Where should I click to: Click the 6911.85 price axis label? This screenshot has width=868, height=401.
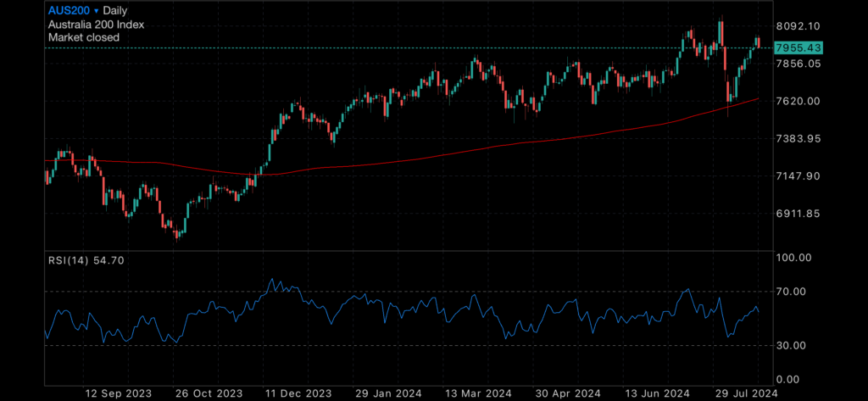(798, 214)
